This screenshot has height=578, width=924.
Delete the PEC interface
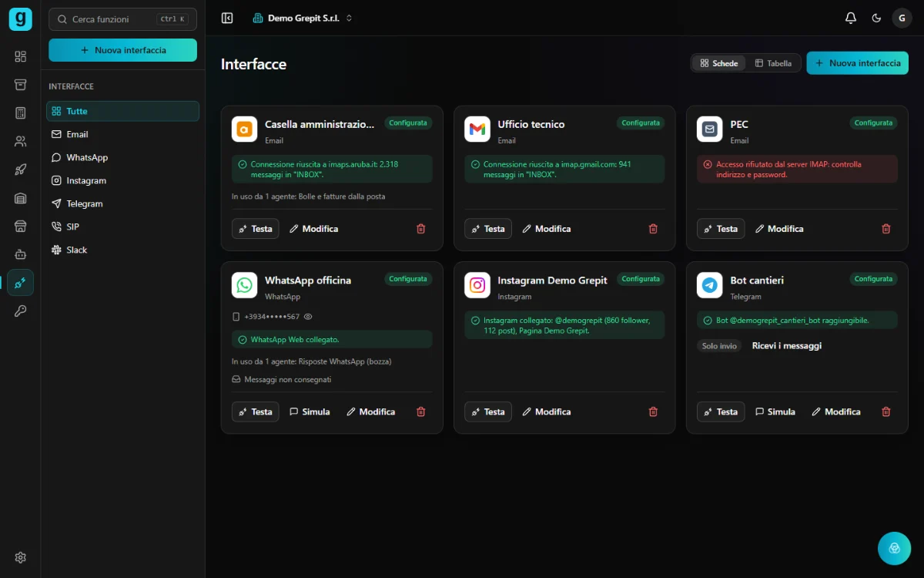pyautogui.click(x=885, y=229)
